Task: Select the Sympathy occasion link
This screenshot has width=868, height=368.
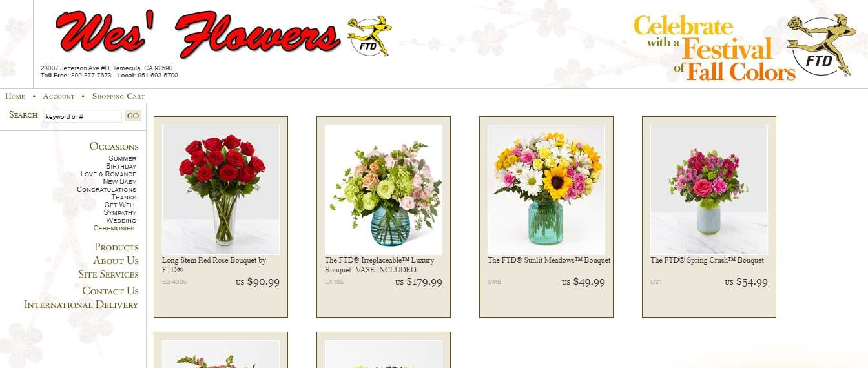Action: click(120, 213)
